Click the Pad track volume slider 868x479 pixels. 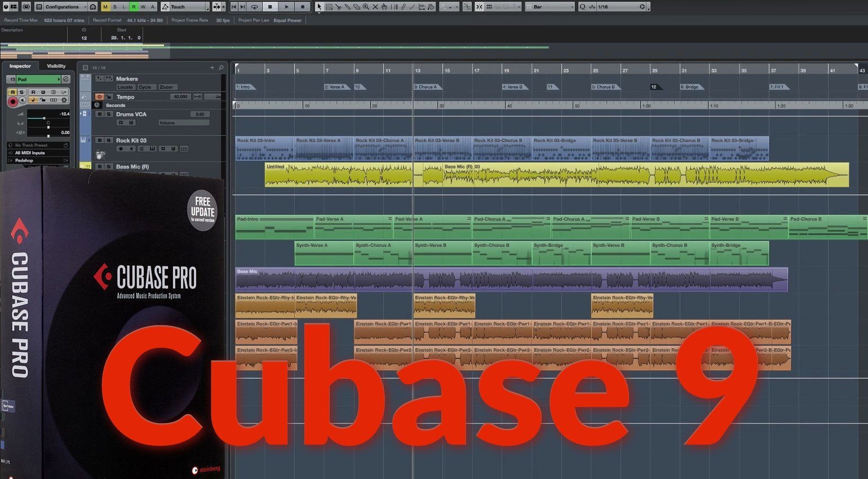(44, 118)
